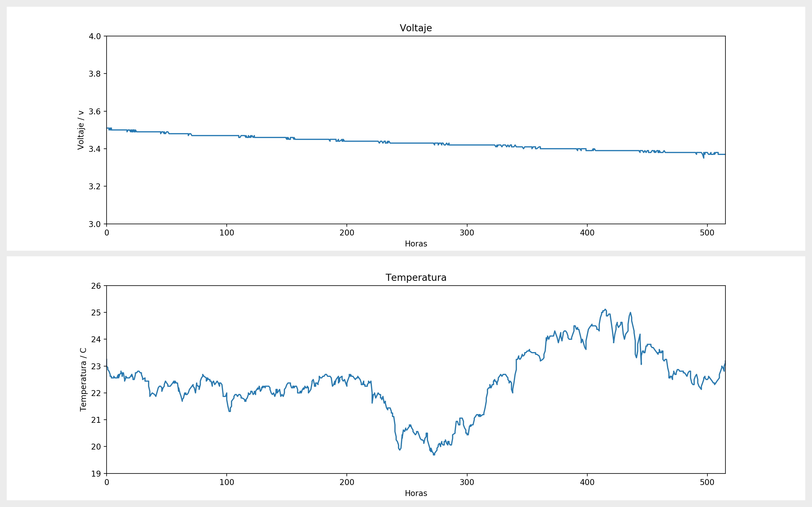Image resolution: width=812 pixels, height=507 pixels.
Task: Click the 19 tick label on temperature axis
Action: (x=96, y=473)
